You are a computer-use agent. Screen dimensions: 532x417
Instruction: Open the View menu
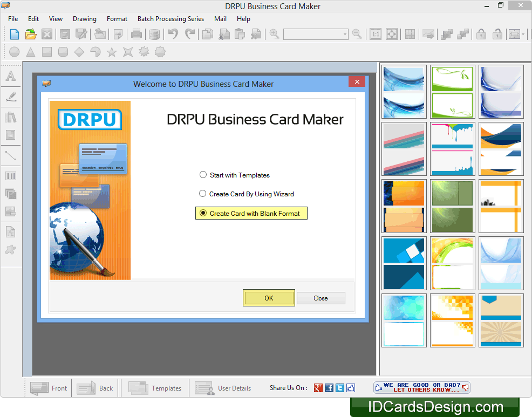tap(56, 19)
